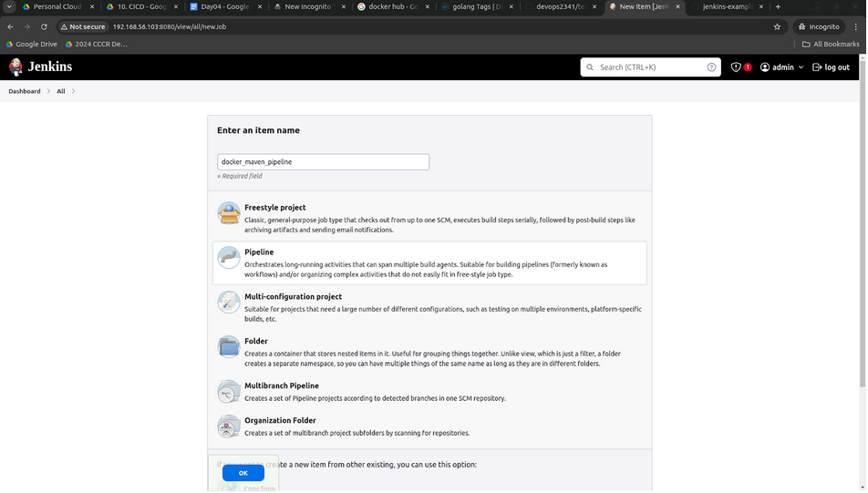
Task: Click the browser address bar URL
Action: (170, 26)
